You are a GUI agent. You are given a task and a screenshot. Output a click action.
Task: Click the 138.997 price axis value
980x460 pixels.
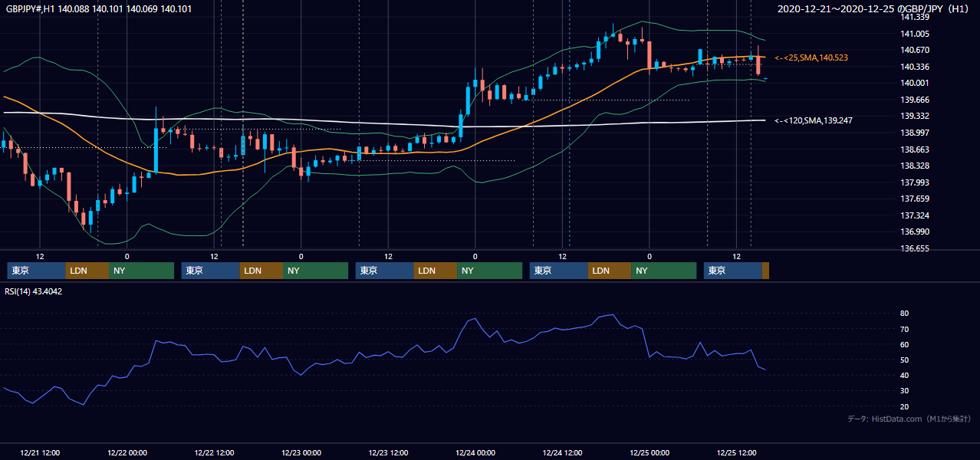point(916,133)
